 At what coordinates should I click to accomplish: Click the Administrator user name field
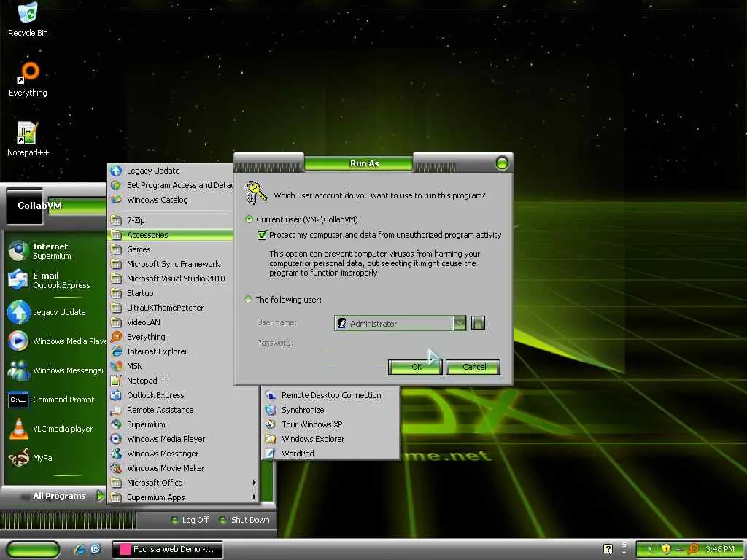393,323
